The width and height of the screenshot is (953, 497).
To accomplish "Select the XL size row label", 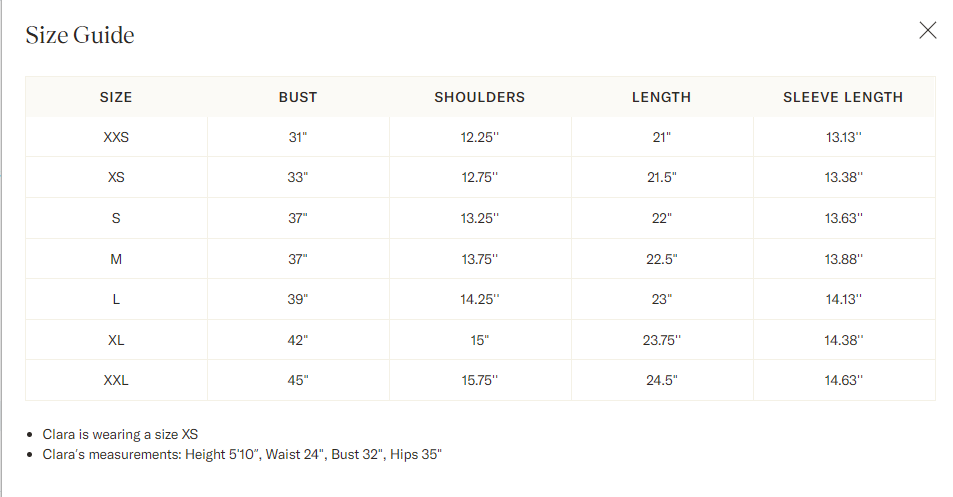I will tap(116, 340).
